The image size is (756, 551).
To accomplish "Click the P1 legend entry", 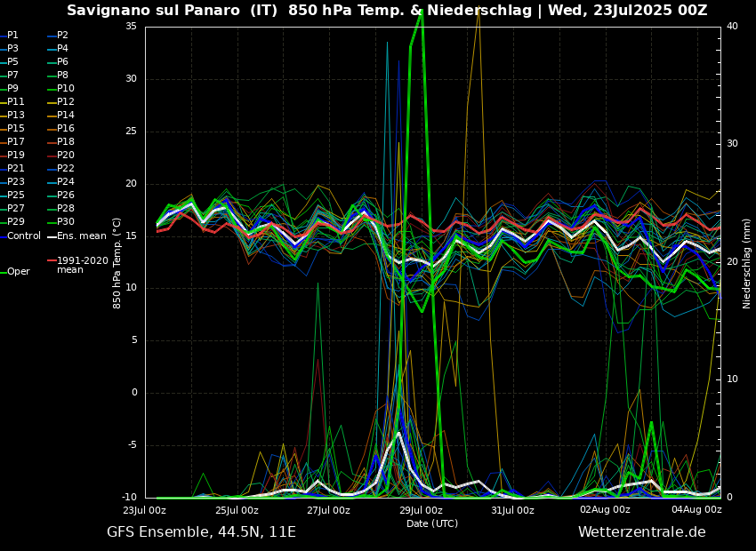I will coord(9,36).
